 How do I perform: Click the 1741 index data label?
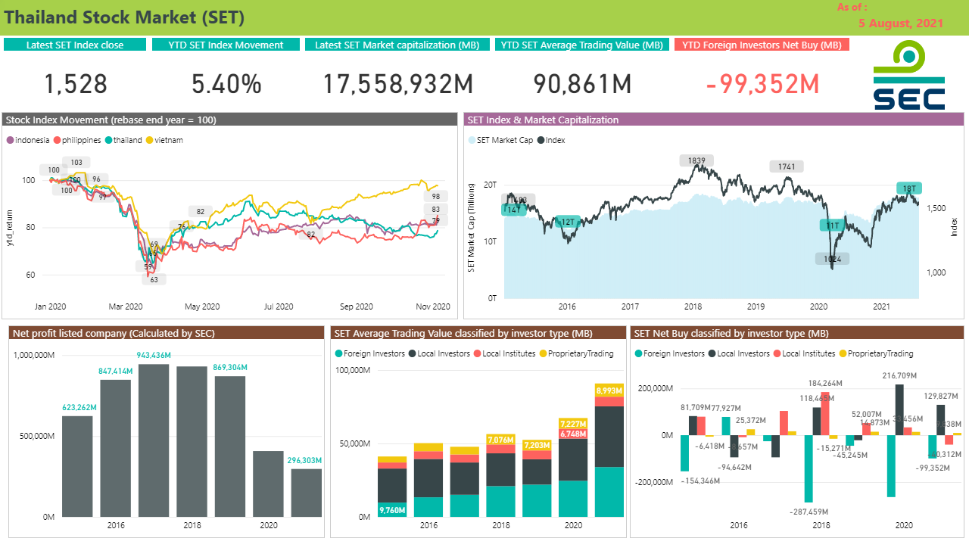[x=787, y=166]
